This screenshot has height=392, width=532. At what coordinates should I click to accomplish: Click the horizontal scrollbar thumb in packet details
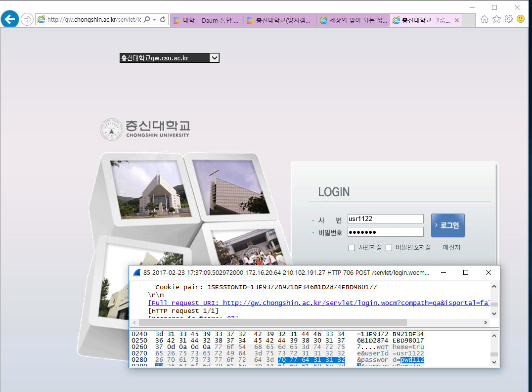pos(273,322)
